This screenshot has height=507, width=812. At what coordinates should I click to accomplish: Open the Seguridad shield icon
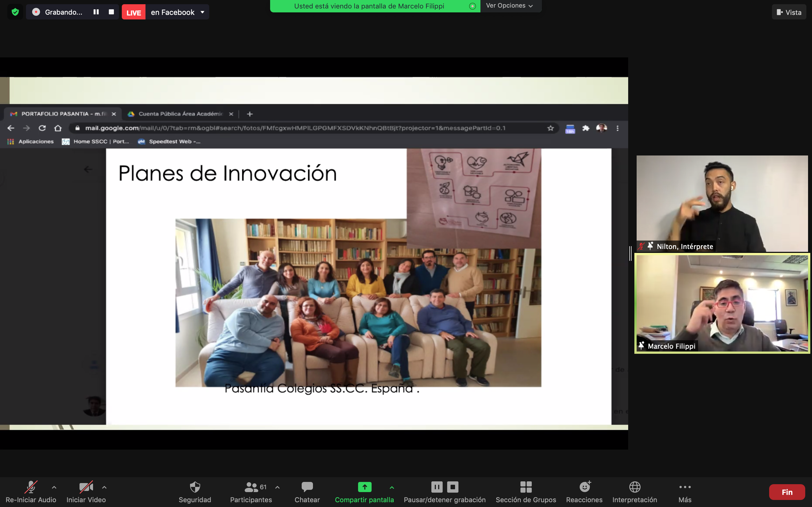pos(195,487)
